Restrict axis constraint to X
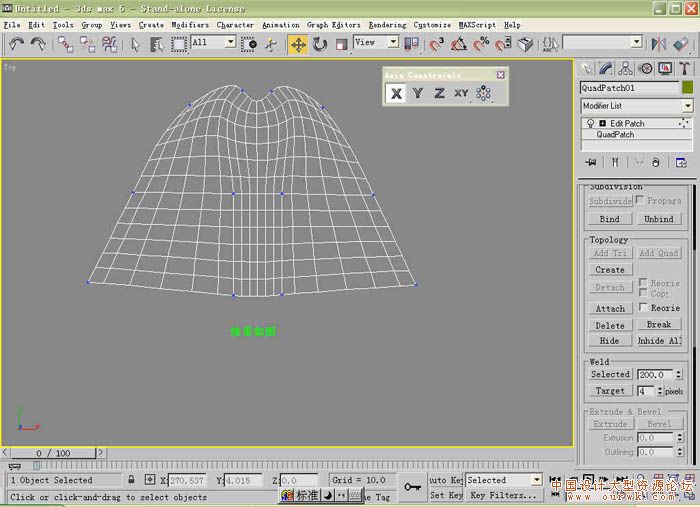This screenshot has width=700, height=507. point(396,93)
